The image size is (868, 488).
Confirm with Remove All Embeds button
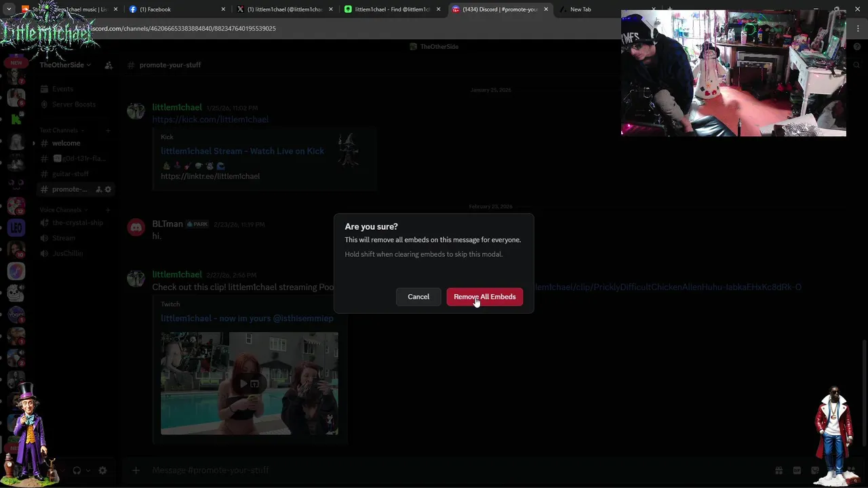point(484,297)
